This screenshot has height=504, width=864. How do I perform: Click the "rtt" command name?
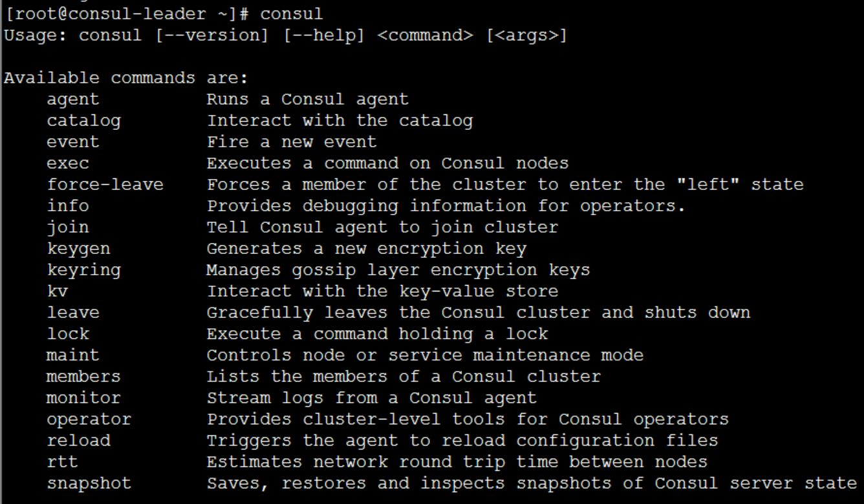[63, 462]
